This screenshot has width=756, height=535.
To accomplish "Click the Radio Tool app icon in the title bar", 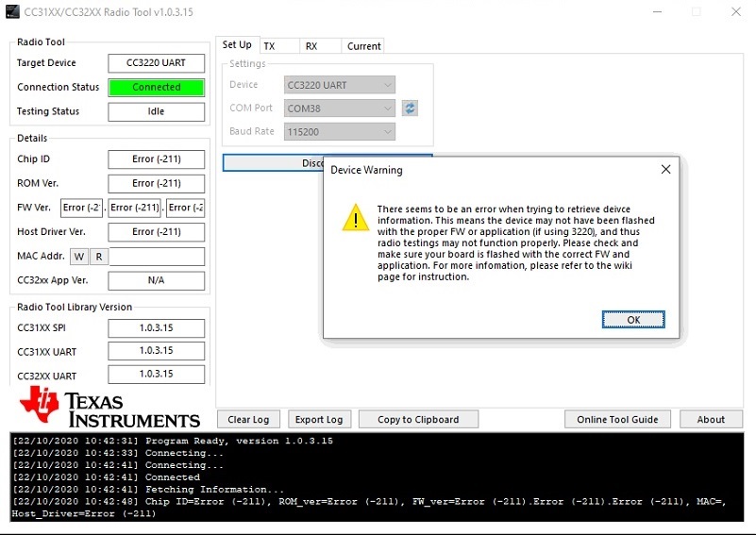I will [12, 11].
